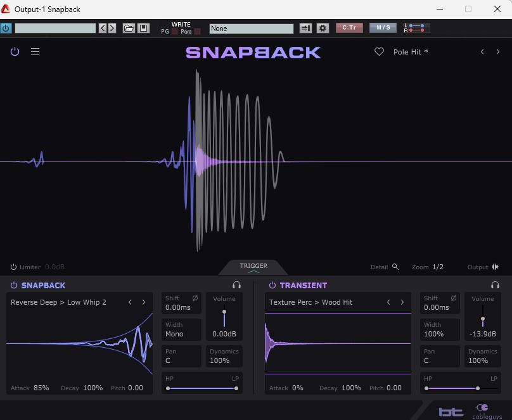Invert Transient phase icon
The width and height of the screenshot is (512, 420).
(x=454, y=298)
